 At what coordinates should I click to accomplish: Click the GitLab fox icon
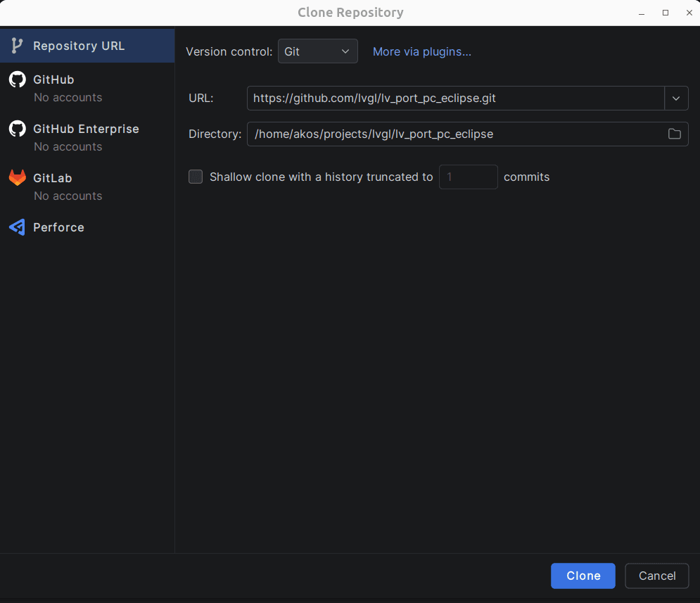[18, 177]
